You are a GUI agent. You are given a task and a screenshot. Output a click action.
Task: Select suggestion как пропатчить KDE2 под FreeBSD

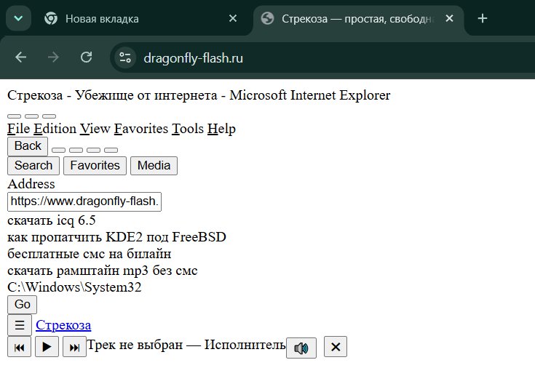click(116, 237)
